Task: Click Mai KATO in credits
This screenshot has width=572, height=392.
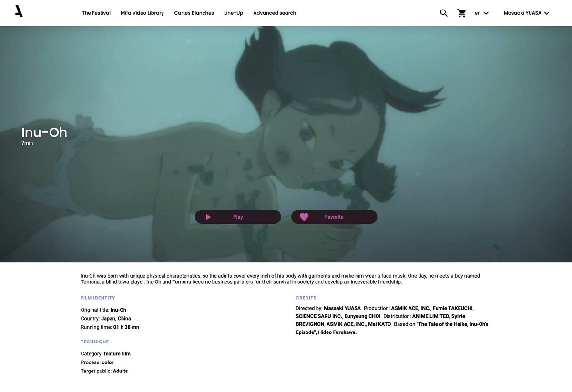Action: 380,324
